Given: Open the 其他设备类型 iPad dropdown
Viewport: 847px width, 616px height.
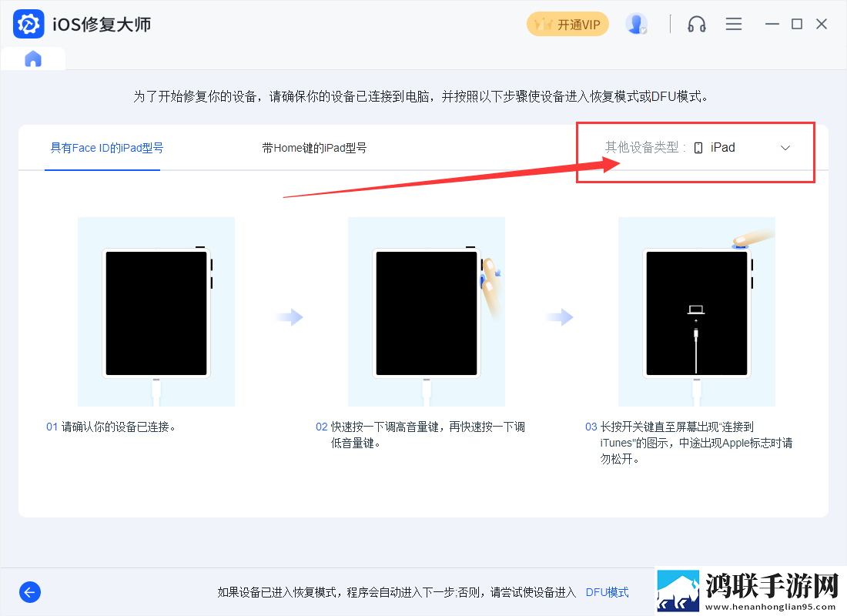Looking at the screenshot, I should (x=696, y=148).
